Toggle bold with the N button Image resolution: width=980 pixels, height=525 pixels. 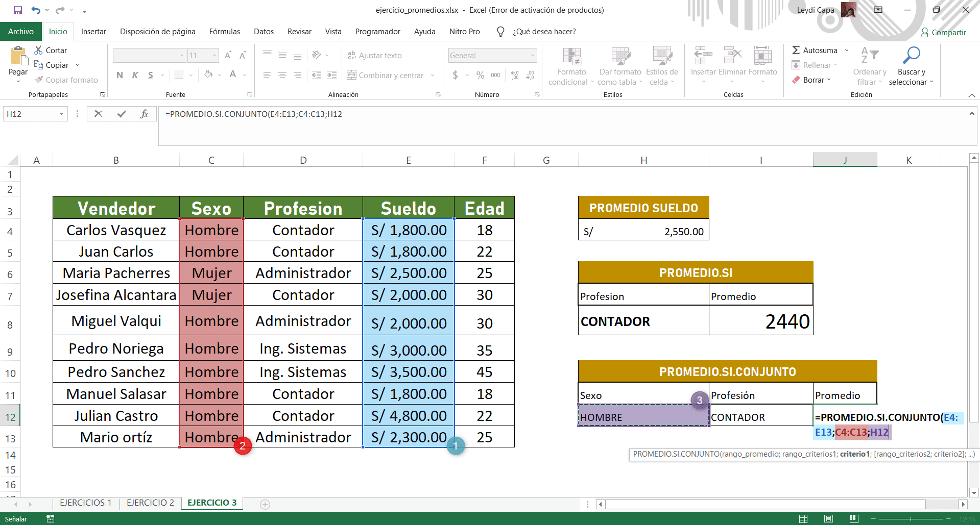coord(119,75)
